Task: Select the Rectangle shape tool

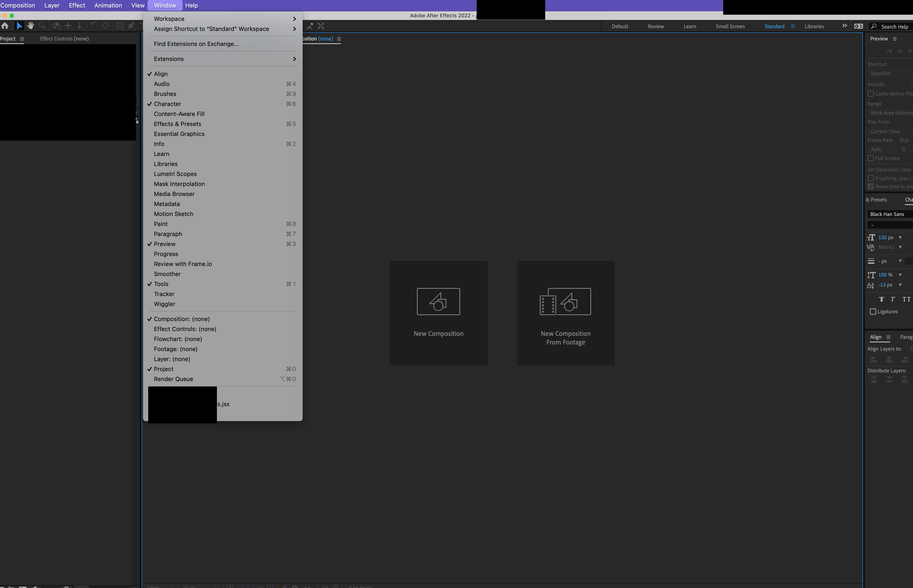Action: [x=120, y=26]
